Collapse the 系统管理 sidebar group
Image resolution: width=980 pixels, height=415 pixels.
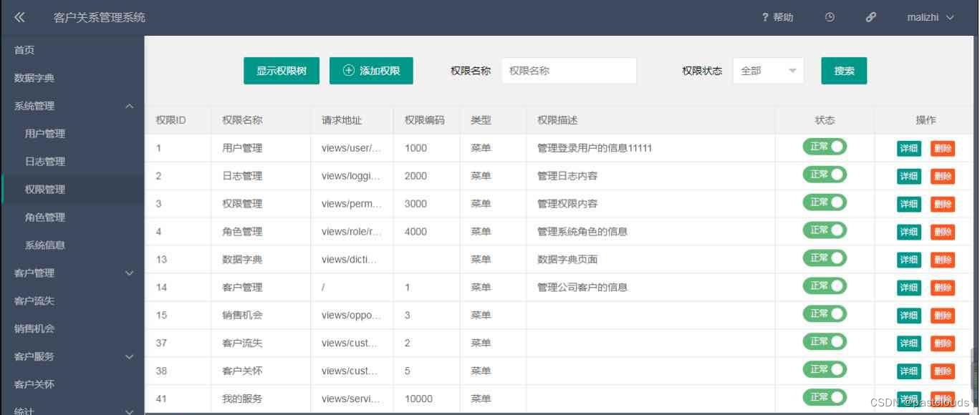click(72, 106)
